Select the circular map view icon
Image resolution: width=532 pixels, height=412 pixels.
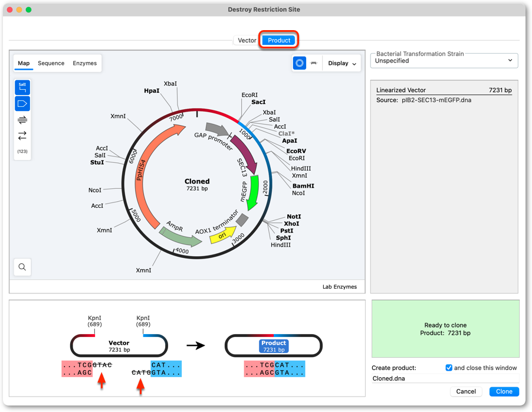click(x=299, y=63)
